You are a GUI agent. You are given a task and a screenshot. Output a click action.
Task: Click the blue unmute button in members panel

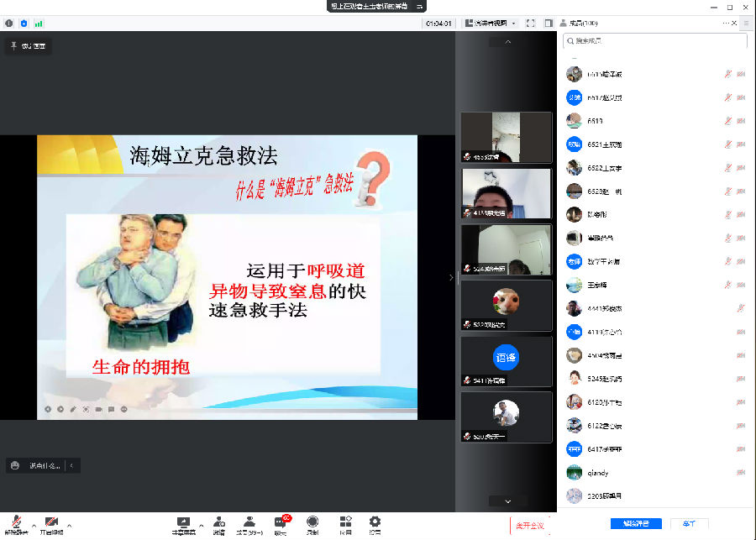[636, 524]
